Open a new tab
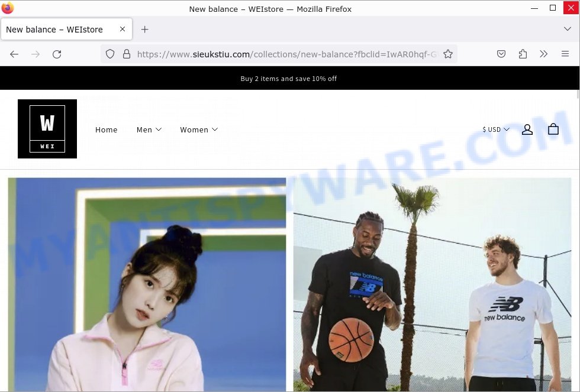The width and height of the screenshot is (580, 392). (x=144, y=29)
